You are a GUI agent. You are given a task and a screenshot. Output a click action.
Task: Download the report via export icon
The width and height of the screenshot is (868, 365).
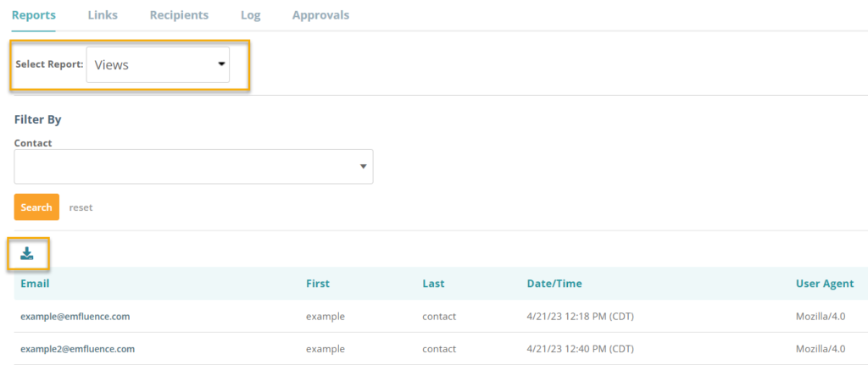point(26,254)
